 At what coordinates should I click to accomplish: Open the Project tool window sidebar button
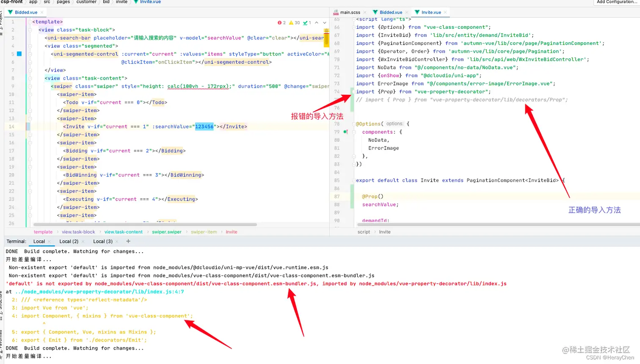2,23
